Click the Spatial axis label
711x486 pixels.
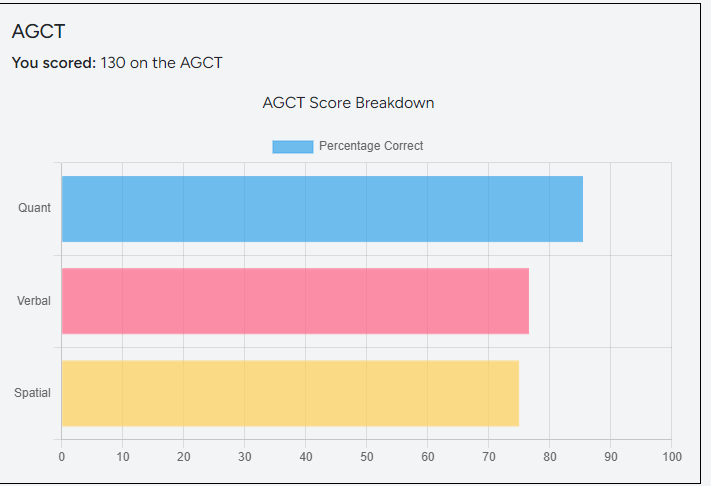pyautogui.click(x=33, y=393)
